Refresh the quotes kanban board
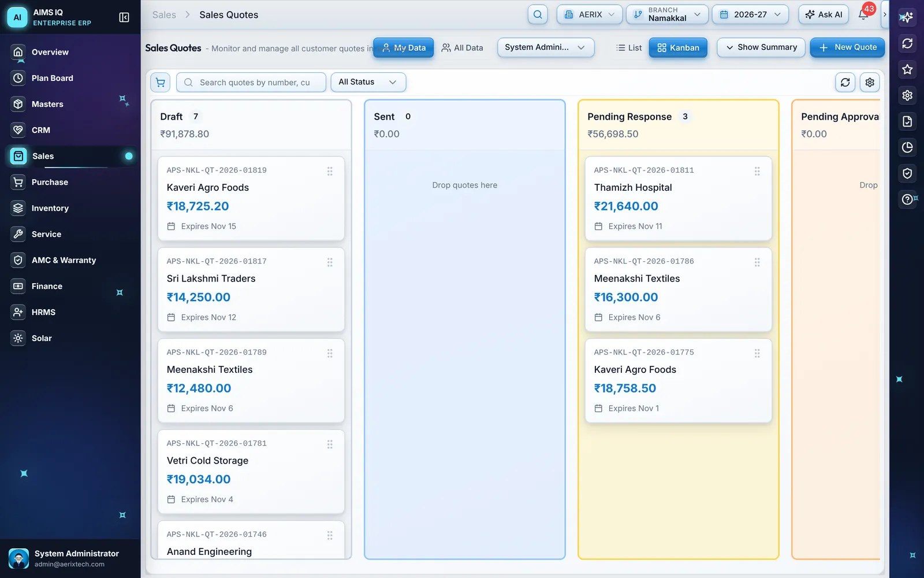Screen dimensions: 924x578 [845, 82]
